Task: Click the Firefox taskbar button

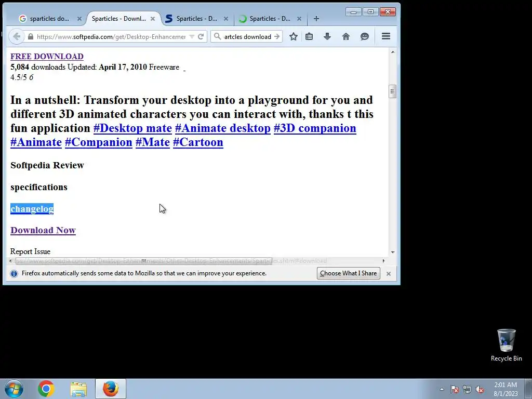Action: pos(111,389)
